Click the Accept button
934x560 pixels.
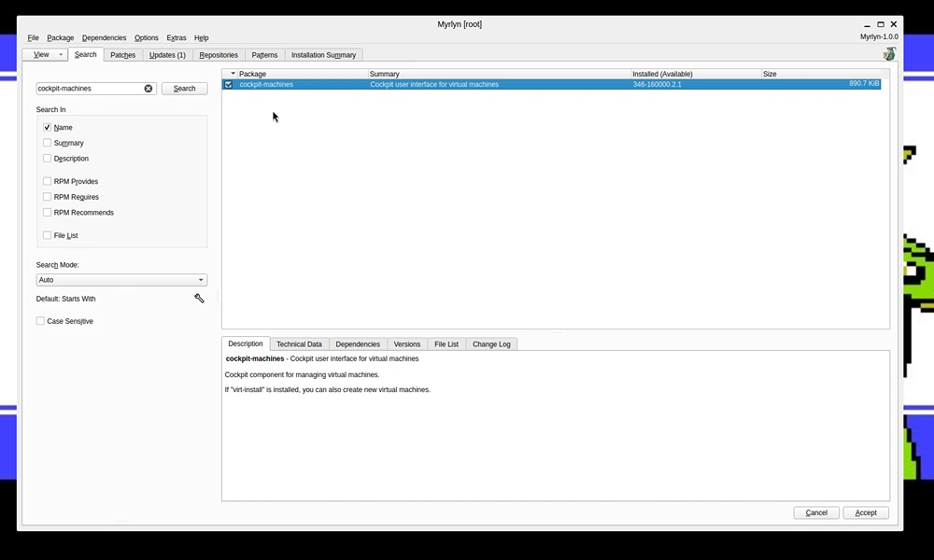(x=866, y=512)
